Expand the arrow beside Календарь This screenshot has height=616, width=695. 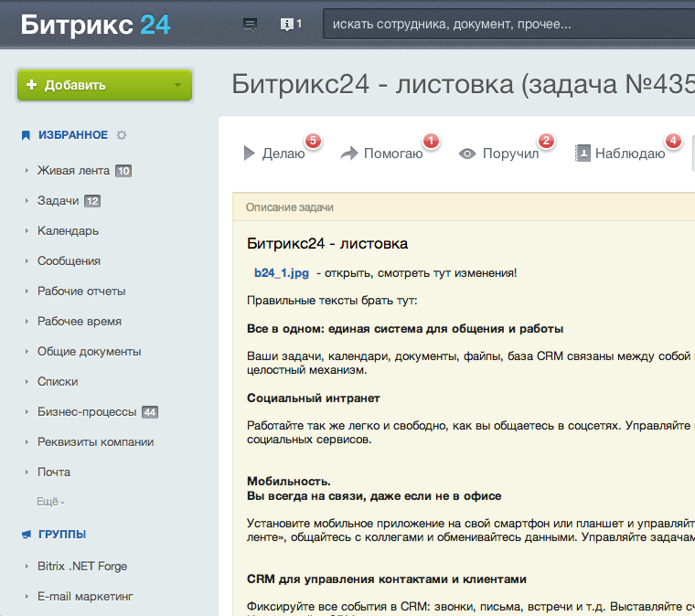coord(27,230)
